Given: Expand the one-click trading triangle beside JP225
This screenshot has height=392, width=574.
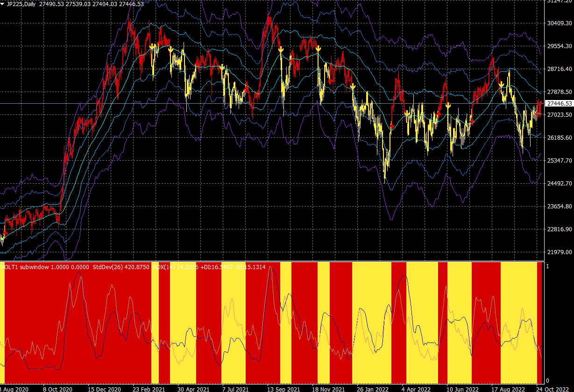Looking at the screenshot, I should [3, 4].
